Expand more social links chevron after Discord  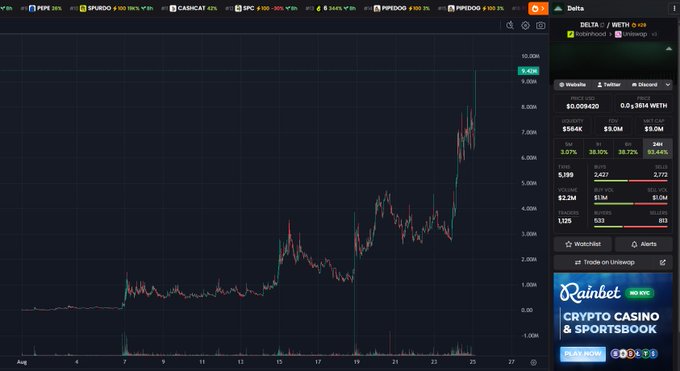coord(668,85)
